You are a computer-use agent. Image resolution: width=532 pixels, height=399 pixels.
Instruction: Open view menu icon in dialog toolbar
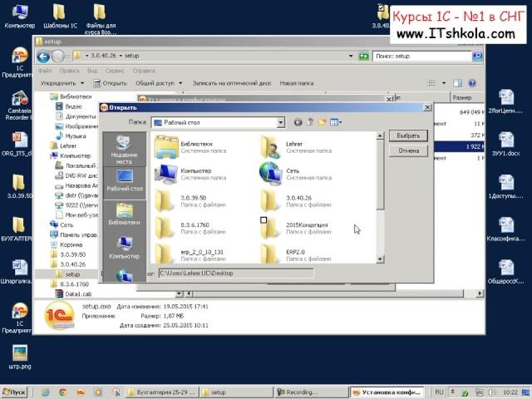point(336,122)
